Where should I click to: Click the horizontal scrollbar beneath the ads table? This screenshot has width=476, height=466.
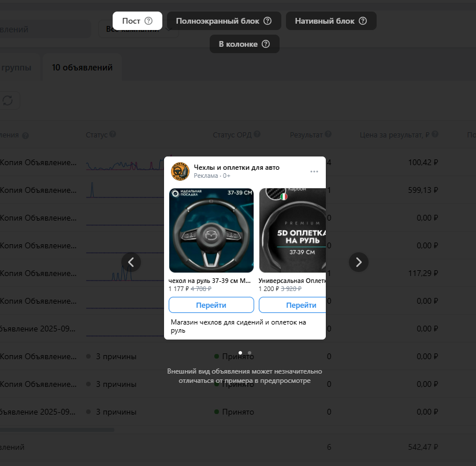(57, 430)
